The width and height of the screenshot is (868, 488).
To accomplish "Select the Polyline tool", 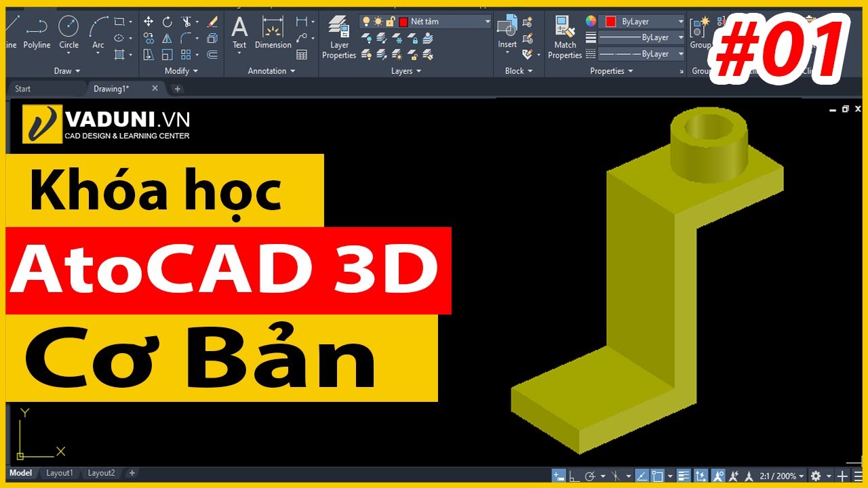I will (37, 33).
